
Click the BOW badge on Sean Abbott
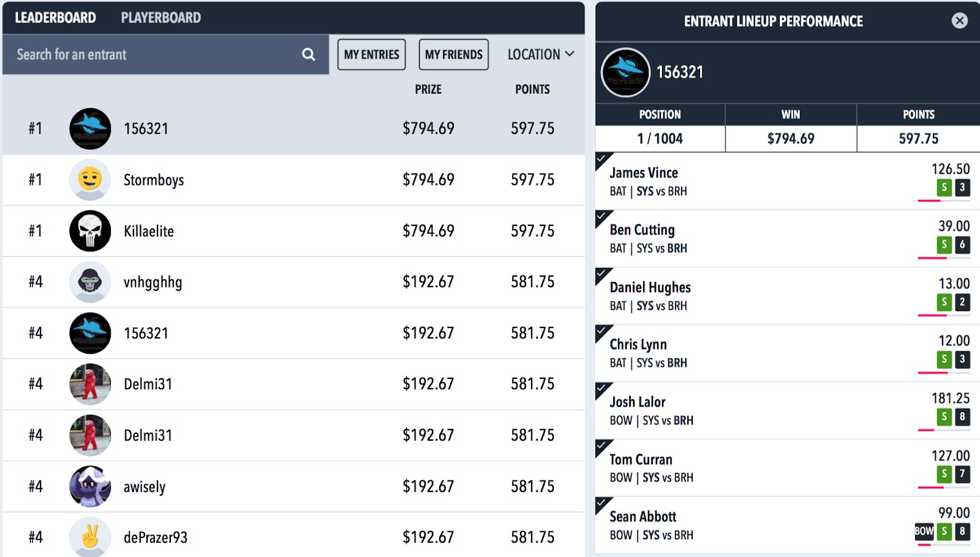point(924,531)
